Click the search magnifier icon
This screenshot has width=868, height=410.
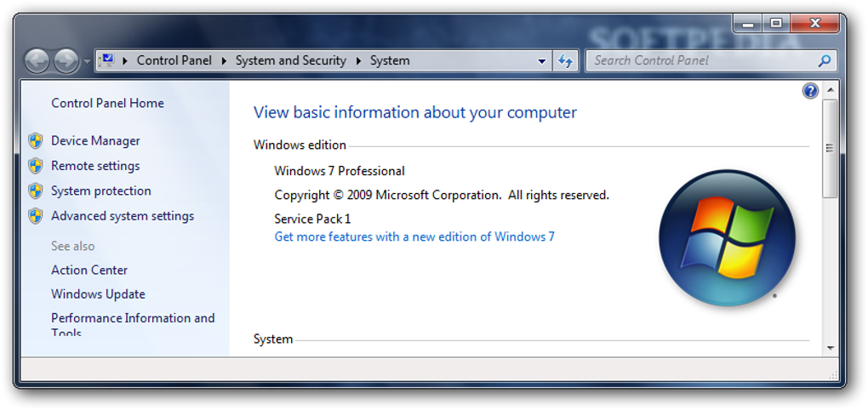click(824, 60)
